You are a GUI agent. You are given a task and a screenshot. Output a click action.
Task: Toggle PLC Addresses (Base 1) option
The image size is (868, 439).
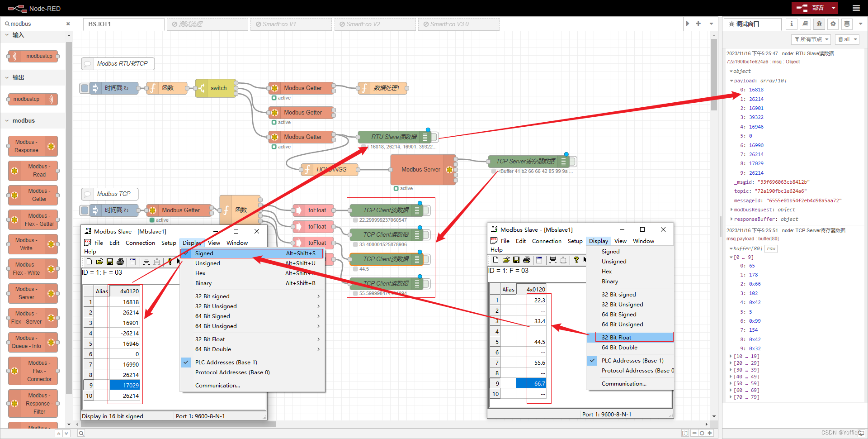coord(226,362)
